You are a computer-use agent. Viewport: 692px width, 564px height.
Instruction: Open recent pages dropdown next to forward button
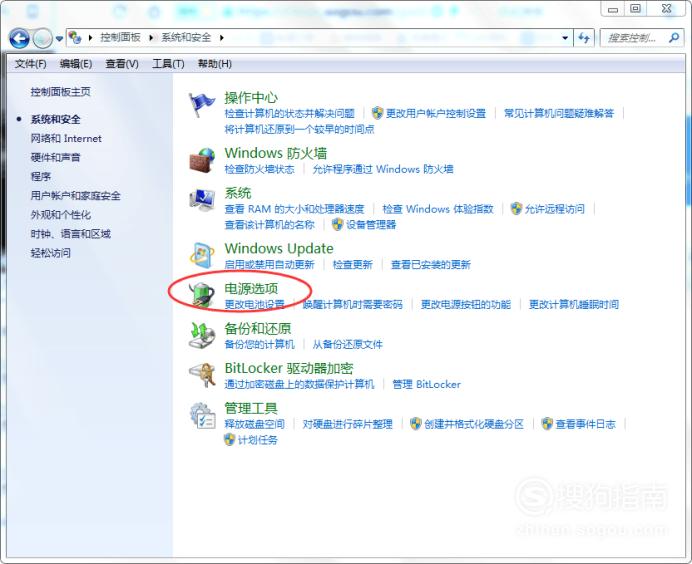coord(59,38)
